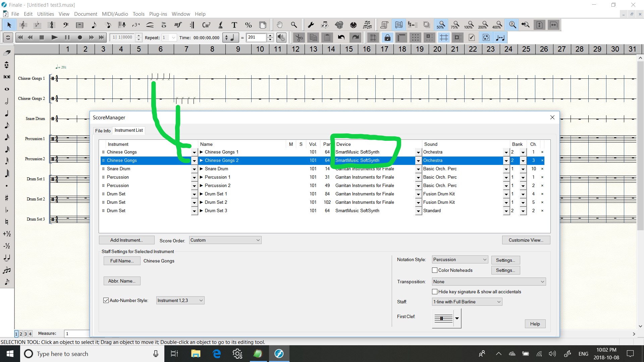Expand the Chinese Gongs 1 name row

(x=202, y=152)
